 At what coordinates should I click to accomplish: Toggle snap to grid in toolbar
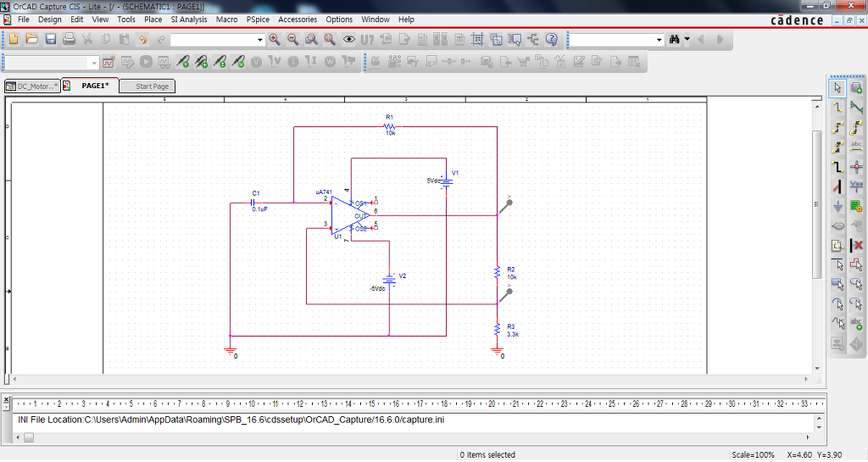tap(476, 39)
